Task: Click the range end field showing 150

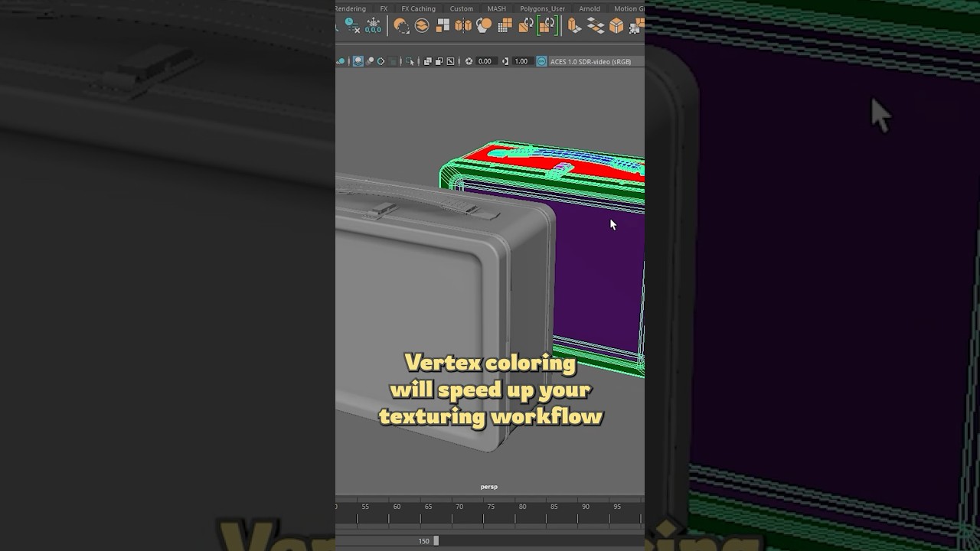Action: pyautogui.click(x=423, y=541)
